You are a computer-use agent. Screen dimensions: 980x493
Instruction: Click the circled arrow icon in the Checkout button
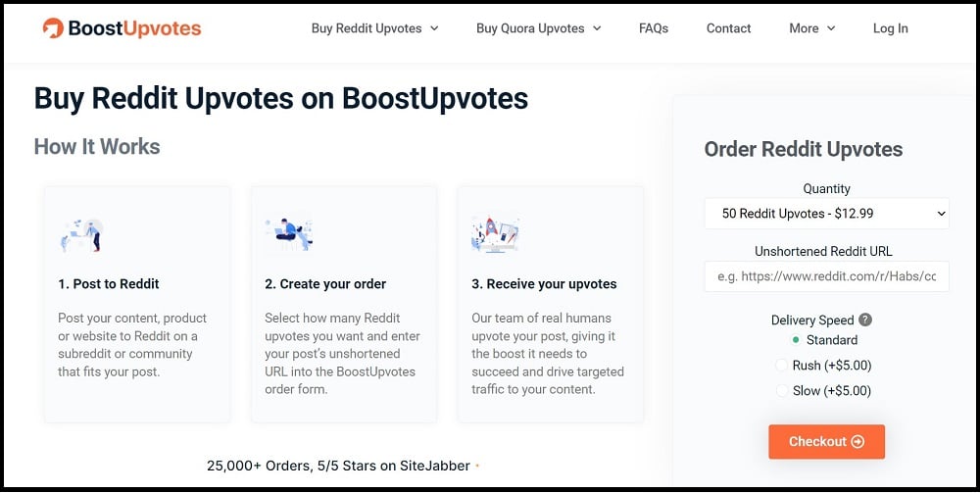(858, 442)
